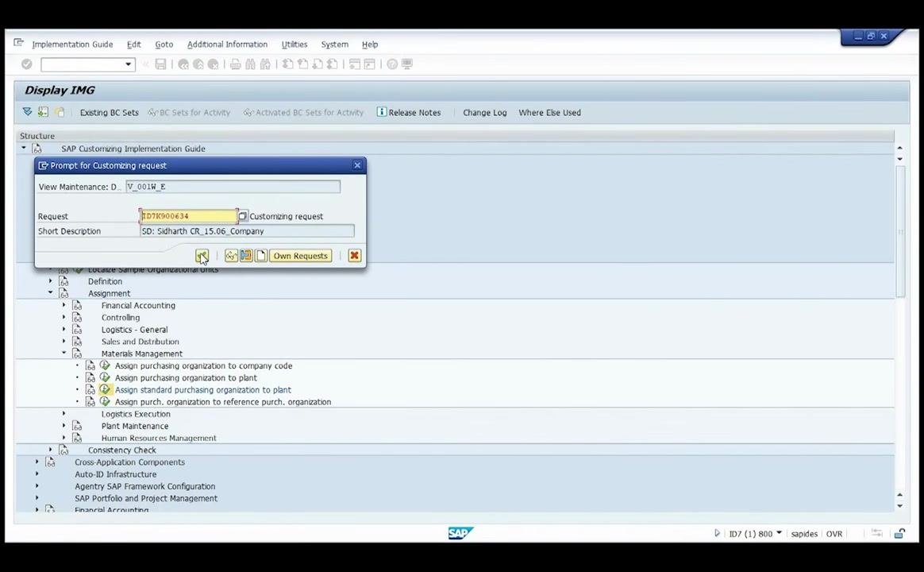Click the lock icon in the status bar

click(x=899, y=534)
